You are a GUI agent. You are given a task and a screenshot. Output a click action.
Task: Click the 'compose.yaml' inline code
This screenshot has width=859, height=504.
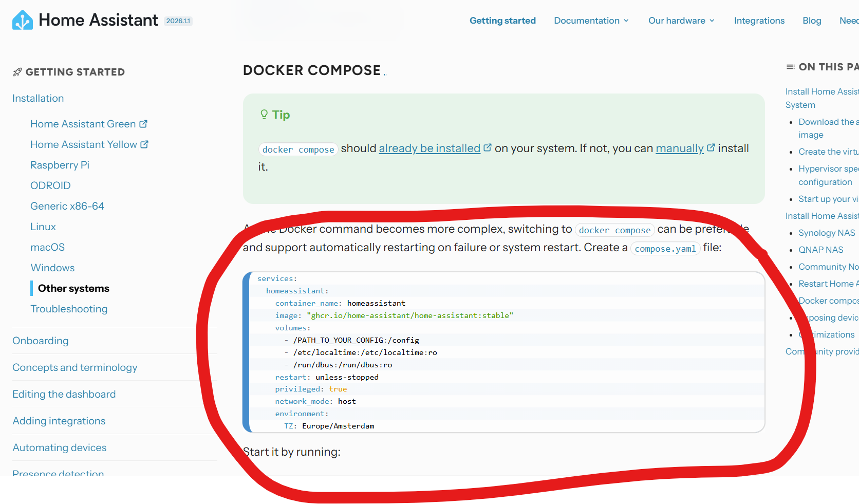[665, 249]
